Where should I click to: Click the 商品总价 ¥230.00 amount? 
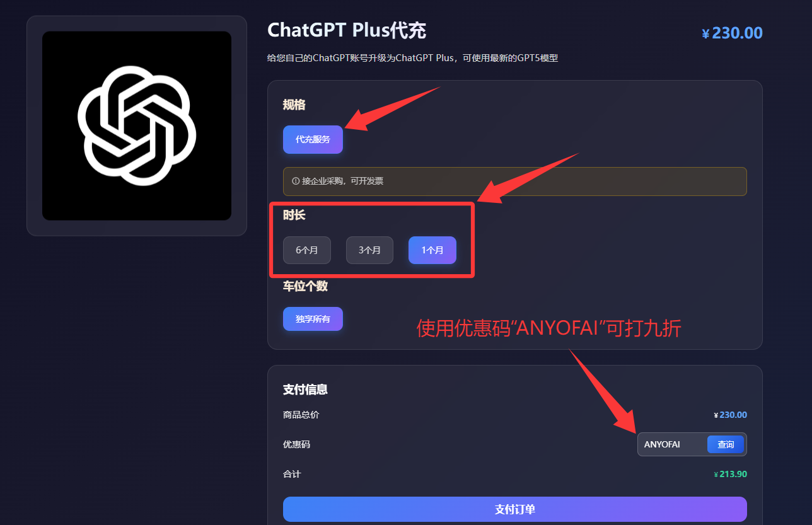(730, 415)
